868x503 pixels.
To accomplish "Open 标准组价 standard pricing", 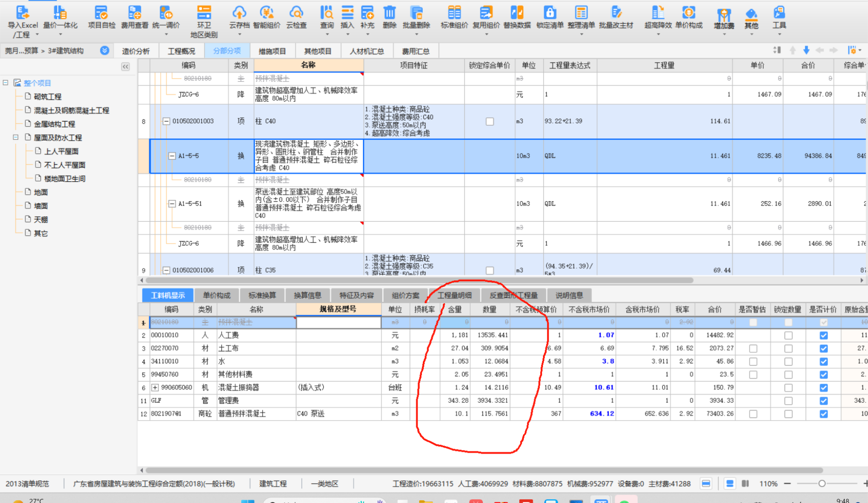I will (454, 18).
